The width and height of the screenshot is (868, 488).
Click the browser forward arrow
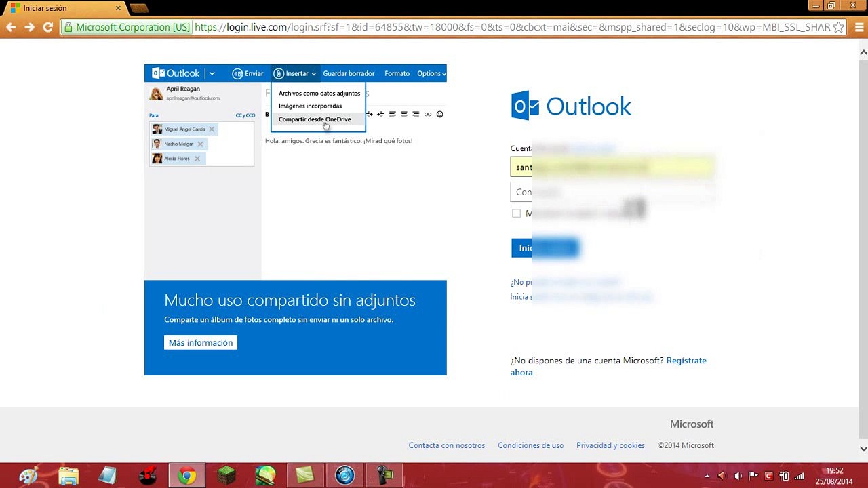(29, 27)
